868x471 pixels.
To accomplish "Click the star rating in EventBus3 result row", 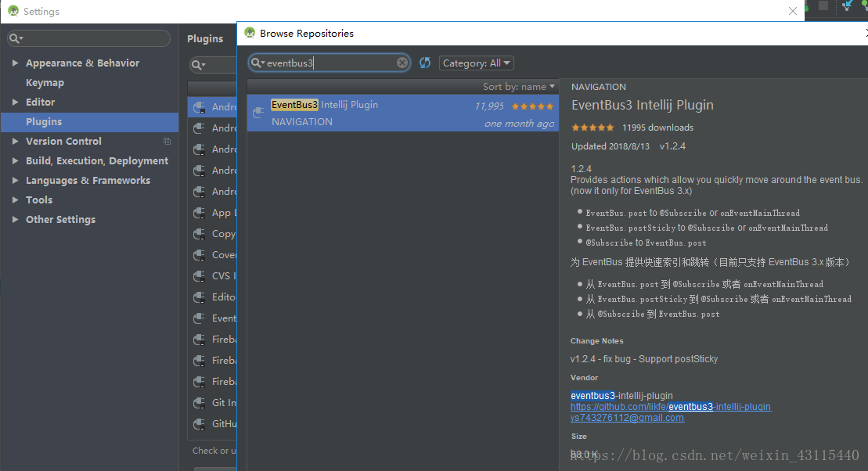I will (x=532, y=106).
